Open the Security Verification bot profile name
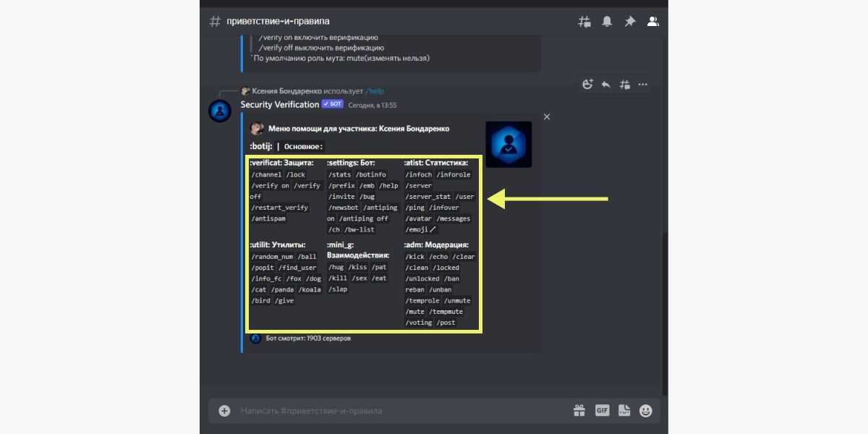Screen dimensions: 868x434 point(279,105)
